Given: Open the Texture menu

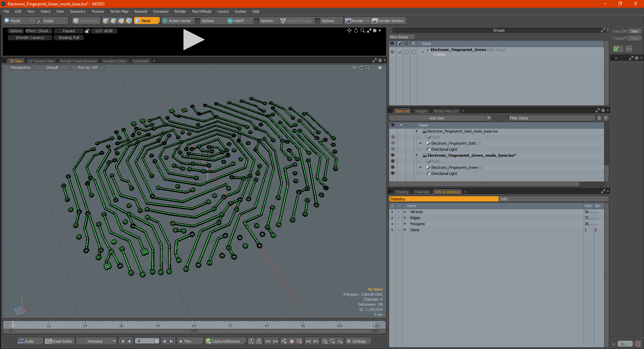Looking at the screenshot, I should [98, 11].
